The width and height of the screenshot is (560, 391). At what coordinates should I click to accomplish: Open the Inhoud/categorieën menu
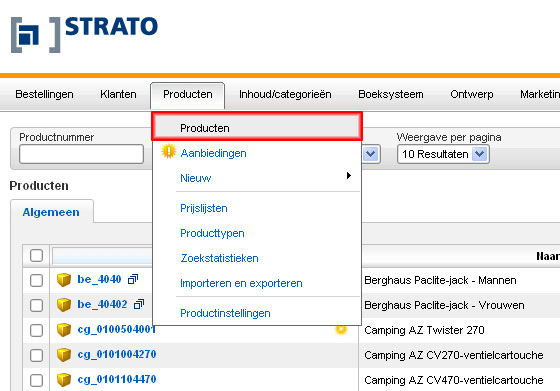(285, 94)
